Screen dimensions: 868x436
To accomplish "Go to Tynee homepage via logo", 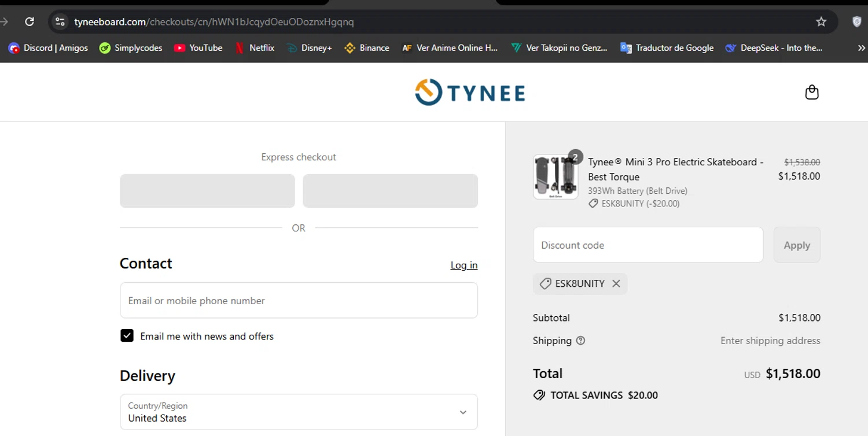I will pos(470,93).
